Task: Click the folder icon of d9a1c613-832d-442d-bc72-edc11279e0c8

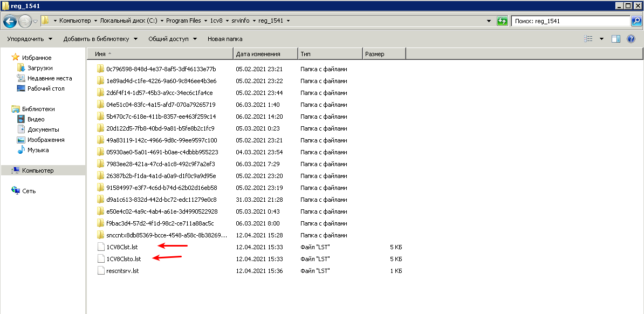Action: (x=100, y=200)
